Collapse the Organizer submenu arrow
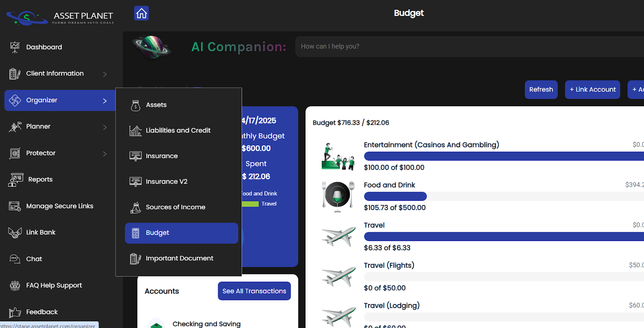644x328 pixels. pyautogui.click(x=105, y=101)
